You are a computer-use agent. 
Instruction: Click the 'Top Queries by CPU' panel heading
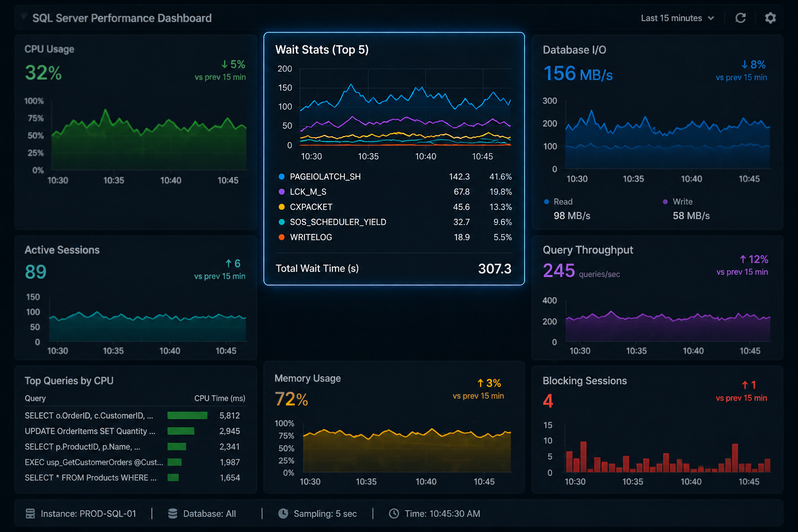pyautogui.click(x=69, y=381)
